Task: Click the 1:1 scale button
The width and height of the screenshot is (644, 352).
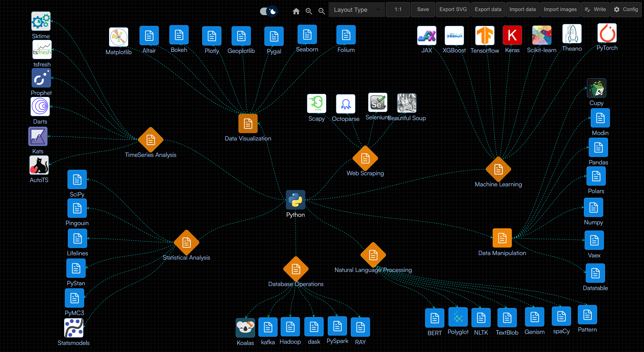Action: tap(398, 10)
